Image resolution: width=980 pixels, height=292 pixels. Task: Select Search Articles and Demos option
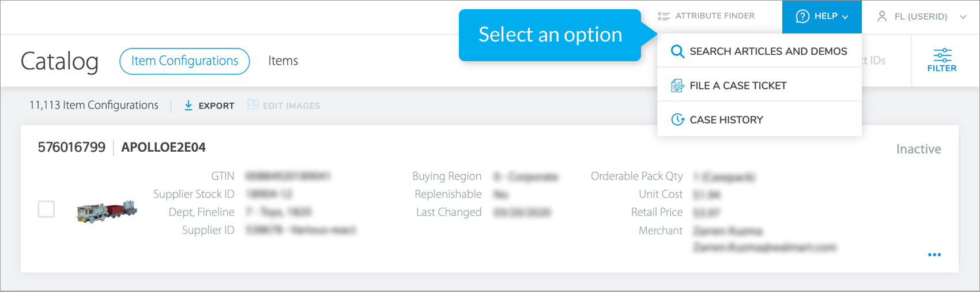[x=768, y=51]
